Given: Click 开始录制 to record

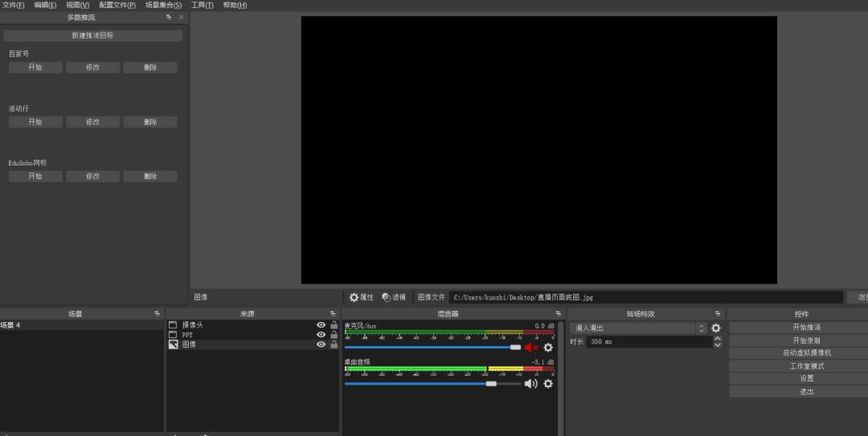Looking at the screenshot, I should point(807,340).
